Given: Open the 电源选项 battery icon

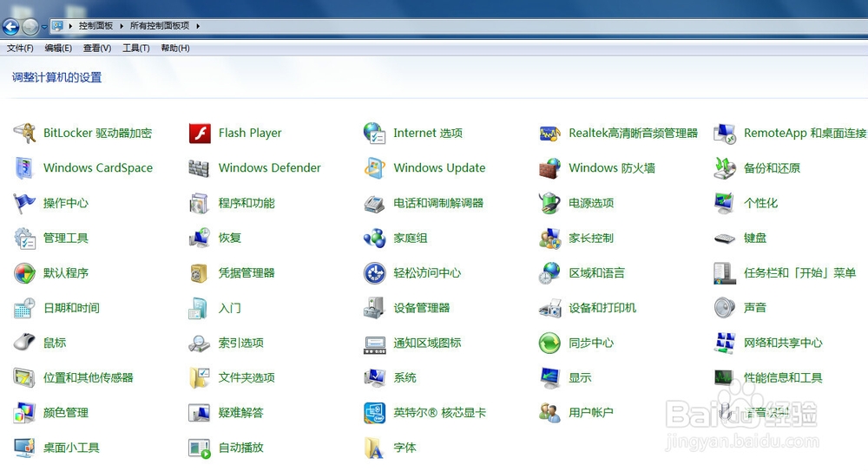Looking at the screenshot, I should (549, 203).
